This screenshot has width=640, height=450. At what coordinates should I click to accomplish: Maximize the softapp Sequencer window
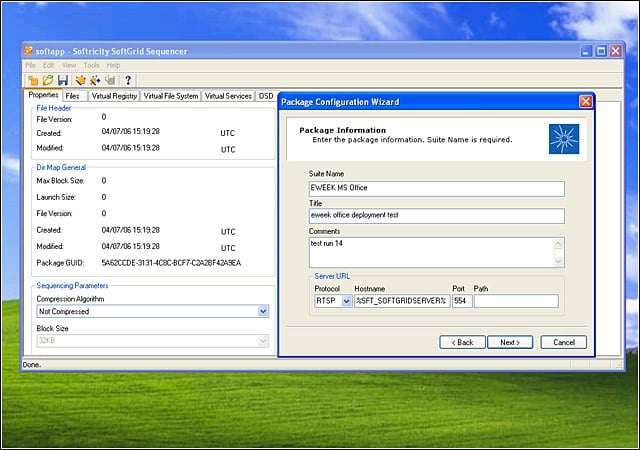pyautogui.click(x=601, y=51)
